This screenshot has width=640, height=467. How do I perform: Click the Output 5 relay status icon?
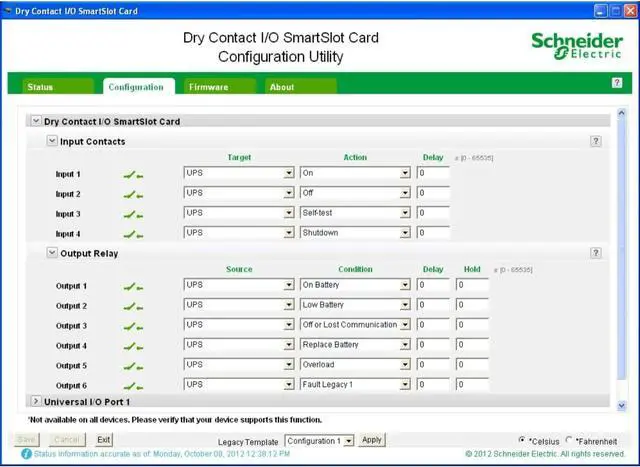coord(132,366)
